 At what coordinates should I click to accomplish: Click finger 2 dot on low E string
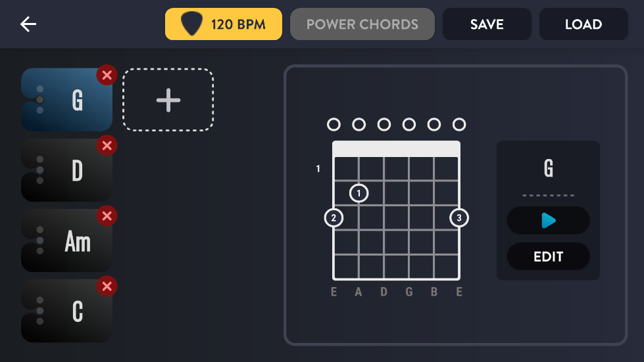tap(334, 217)
